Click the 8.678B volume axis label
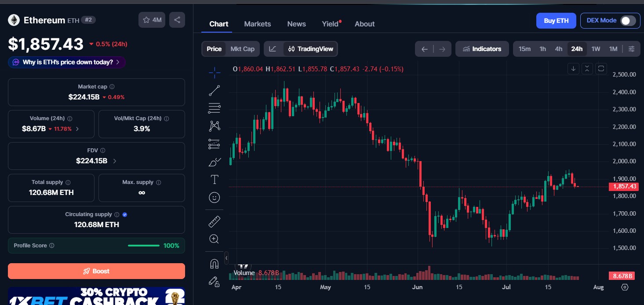This screenshot has width=644, height=305. click(x=622, y=276)
